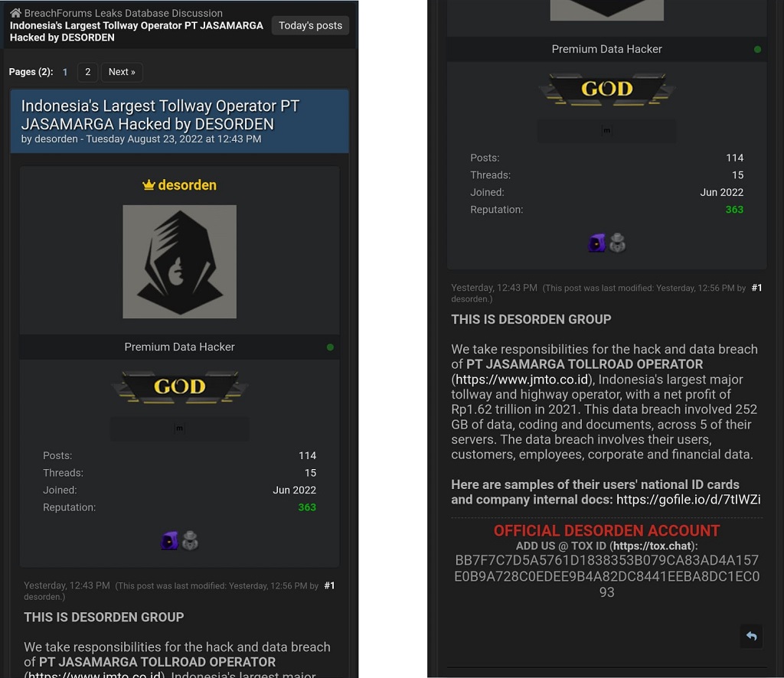Open the gofile.io/d/7tIWZi samples link
This screenshot has height=678, width=784.
(x=688, y=500)
